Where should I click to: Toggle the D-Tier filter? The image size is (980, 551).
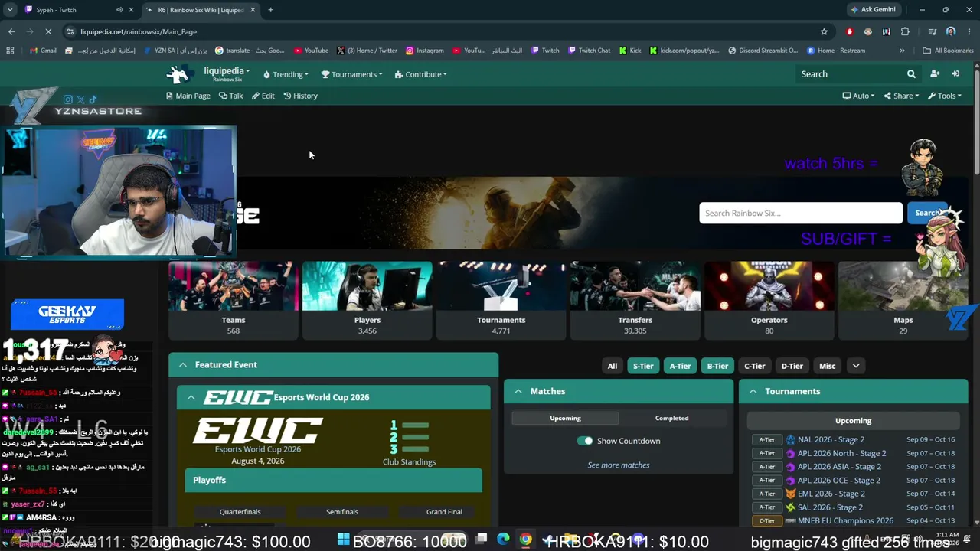792,366
